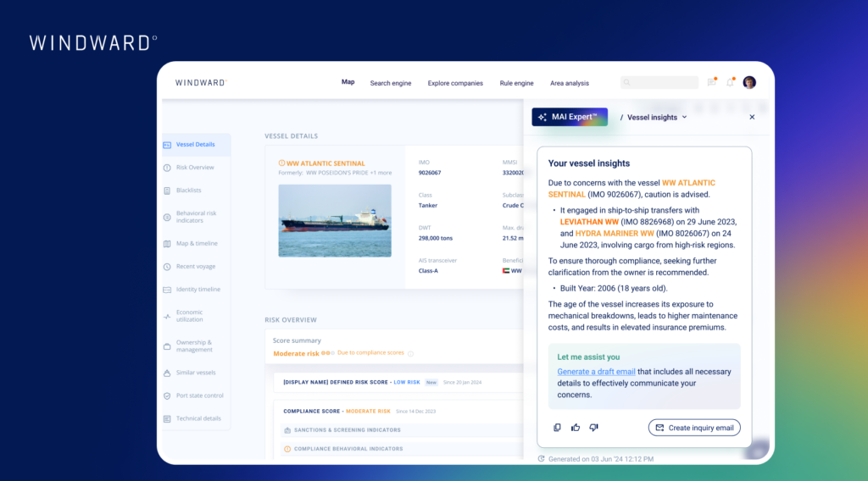Click the AIS transceiver value Class-A

coord(428,271)
